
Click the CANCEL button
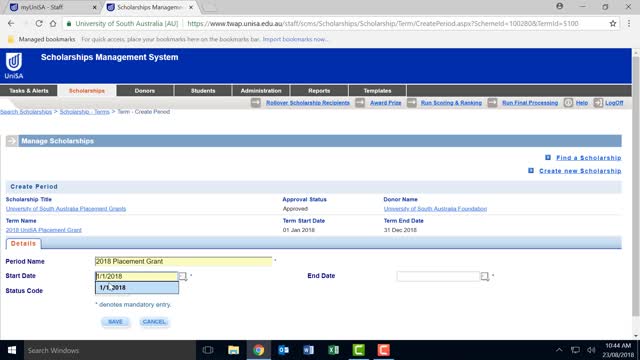[x=154, y=322]
